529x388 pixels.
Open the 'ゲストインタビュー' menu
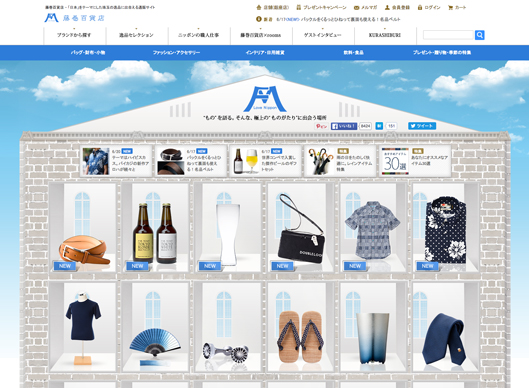tap(323, 35)
